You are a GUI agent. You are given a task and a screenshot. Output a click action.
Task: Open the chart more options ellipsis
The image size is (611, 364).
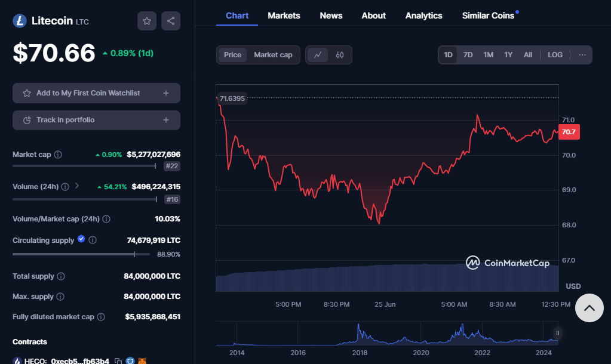pyautogui.click(x=582, y=55)
